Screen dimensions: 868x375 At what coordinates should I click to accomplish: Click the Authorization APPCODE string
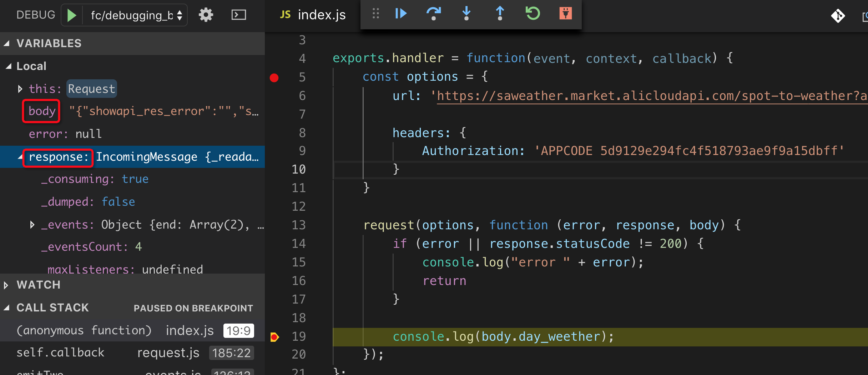[x=689, y=151]
